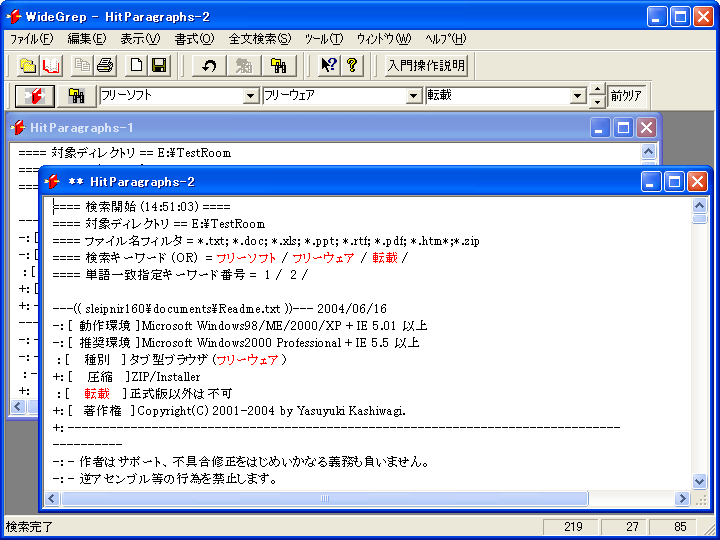Open the ウィンドウ(W) menu
This screenshot has height=540, width=720.
click(x=384, y=39)
